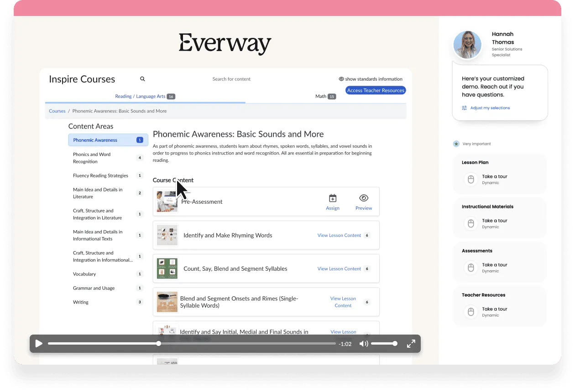The image size is (575, 392).
Task: Play the demo video
Action: click(39, 344)
